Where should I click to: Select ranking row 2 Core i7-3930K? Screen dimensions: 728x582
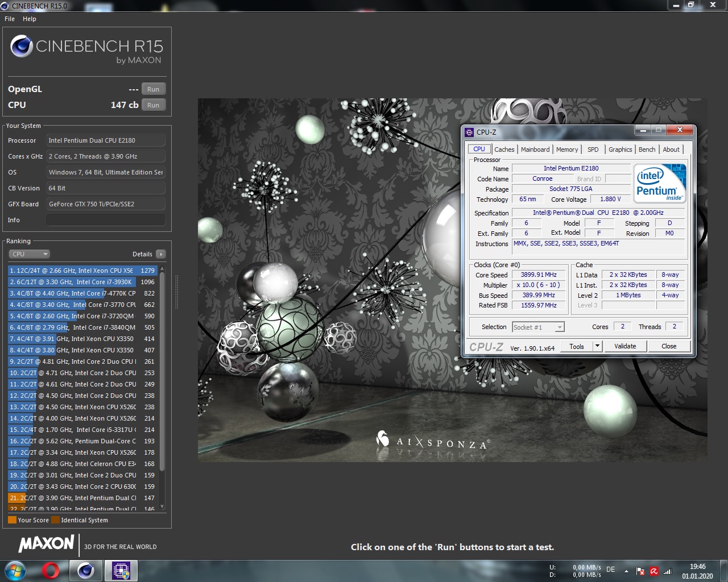pyautogui.click(x=82, y=282)
